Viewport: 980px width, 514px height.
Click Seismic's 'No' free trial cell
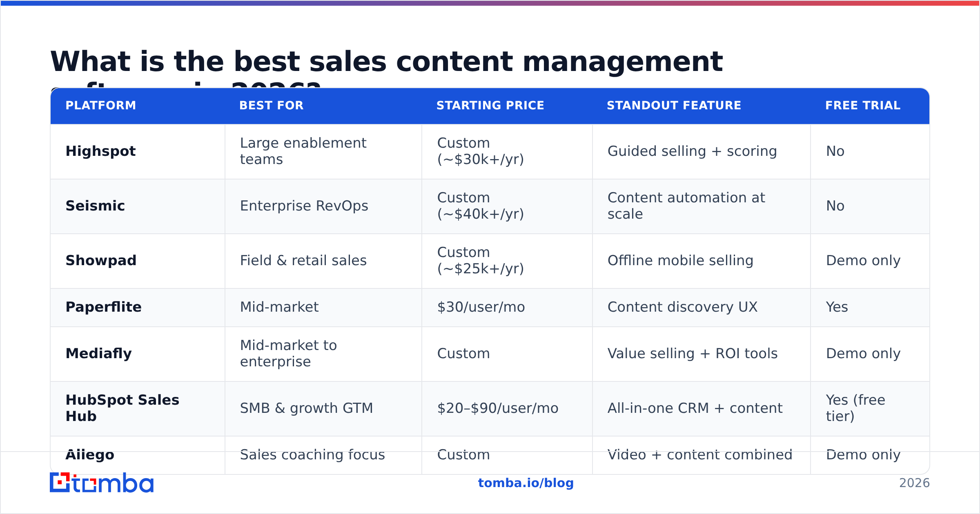click(870, 206)
